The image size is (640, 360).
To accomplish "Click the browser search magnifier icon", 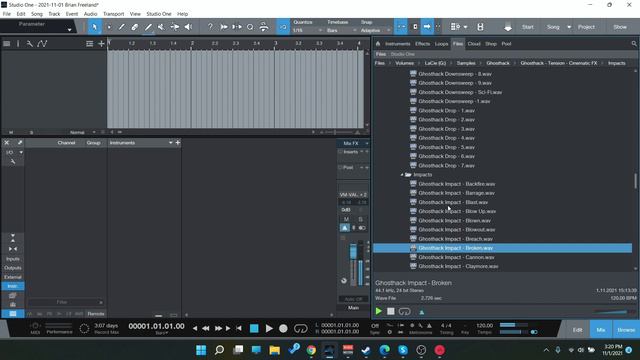I will pyautogui.click(x=634, y=44).
